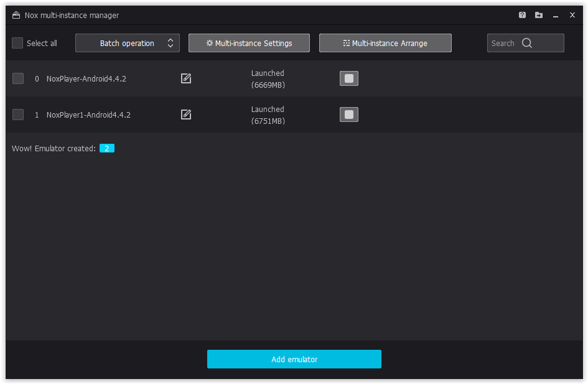
Task: Click the emulator created count badge 2
Action: click(x=107, y=149)
